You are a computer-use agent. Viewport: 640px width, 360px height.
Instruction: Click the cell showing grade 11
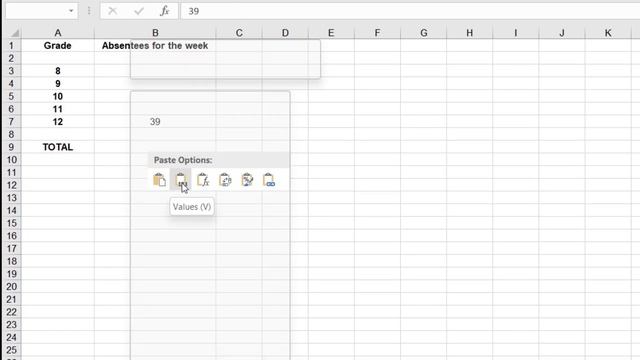coord(58,109)
